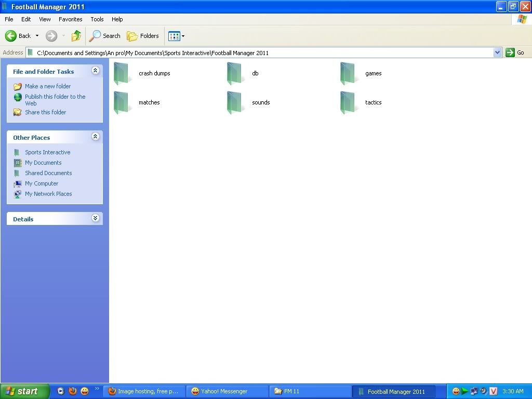This screenshot has width=532, height=399.
Task: Open the sounds folder icon
Action: point(235,102)
